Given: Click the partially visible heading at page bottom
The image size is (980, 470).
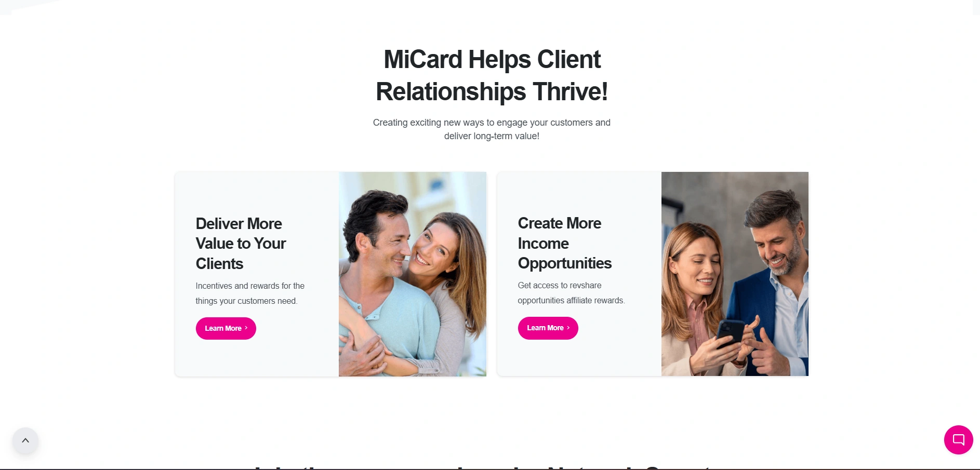Looking at the screenshot, I should click(x=483, y=467).
